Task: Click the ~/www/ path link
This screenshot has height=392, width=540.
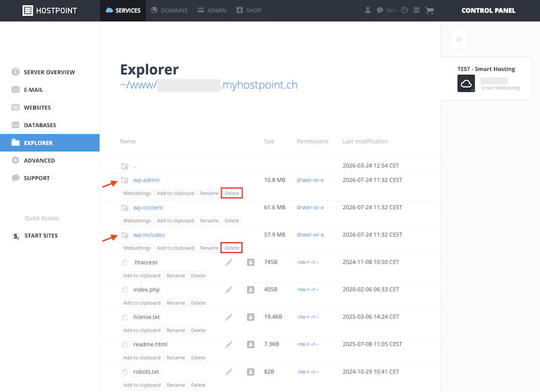Action: (138, 84)
